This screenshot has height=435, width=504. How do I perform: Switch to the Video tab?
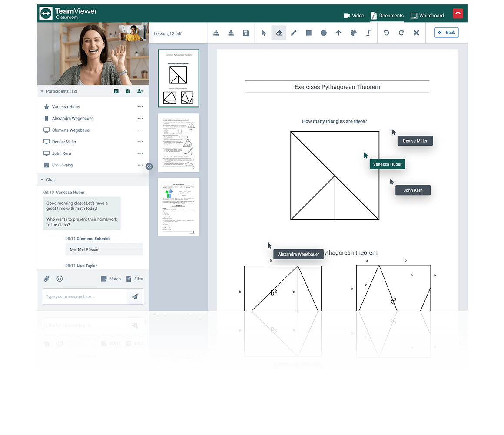354,16
